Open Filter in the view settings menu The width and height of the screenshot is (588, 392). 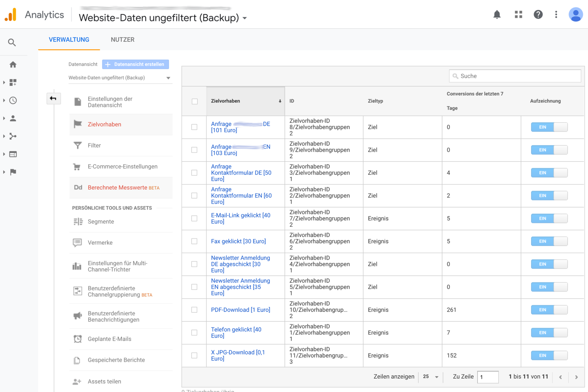[x=94, y=145]
